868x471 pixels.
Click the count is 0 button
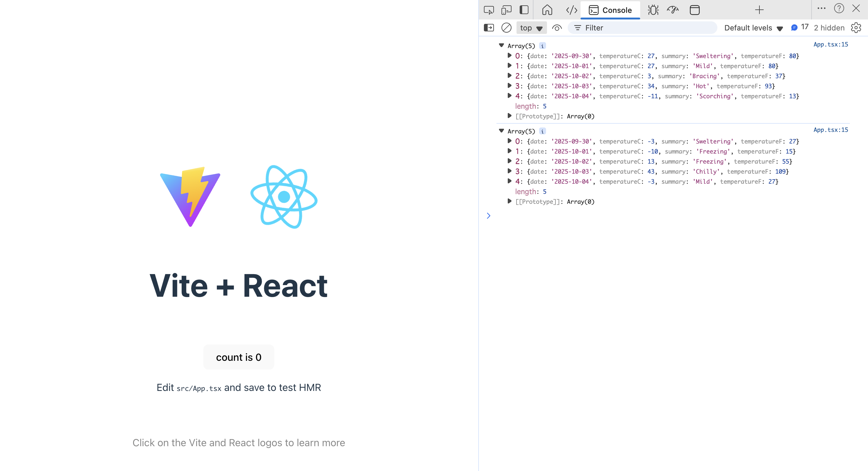coord(238,357)
